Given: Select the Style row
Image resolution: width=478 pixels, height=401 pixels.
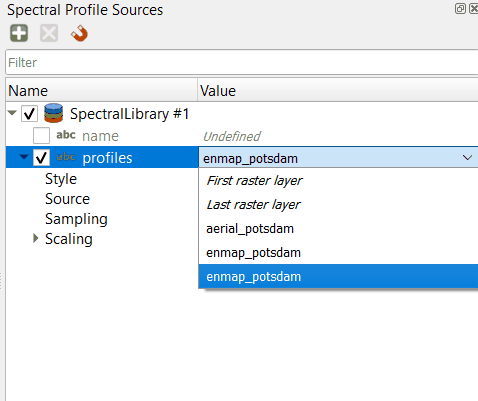Looking at the screenshot, I should (61, 179).
